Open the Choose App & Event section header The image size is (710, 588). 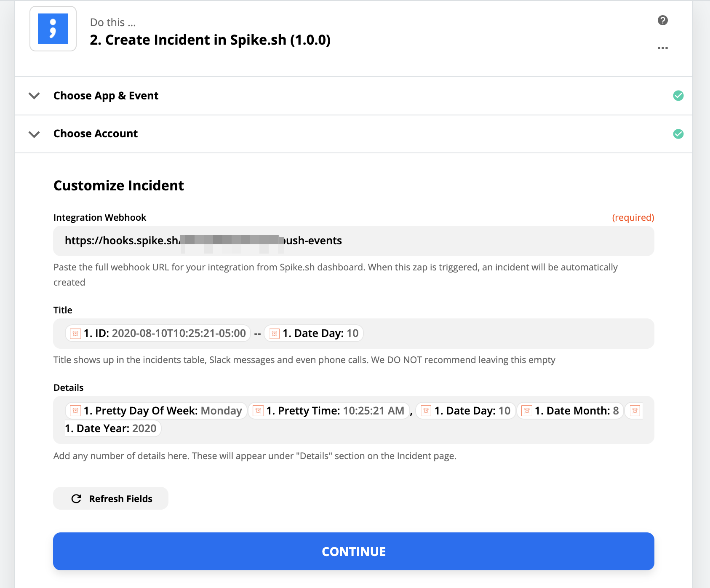point(354,96)
